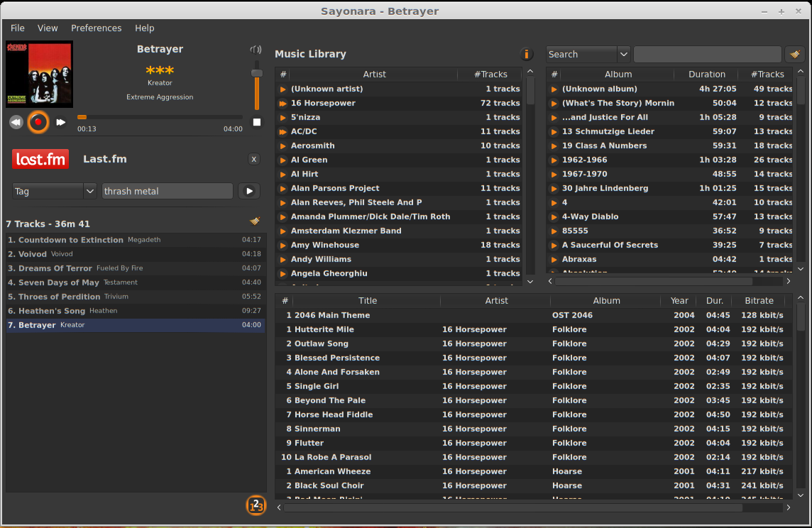
Task: Click the play arrow beside 85555
Action: (554, 231)
